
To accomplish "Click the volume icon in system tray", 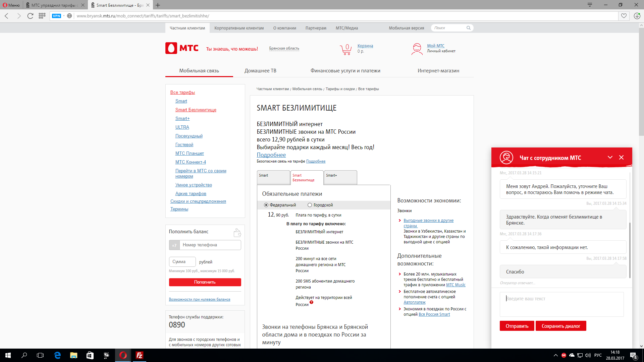I will coord(588,355).
